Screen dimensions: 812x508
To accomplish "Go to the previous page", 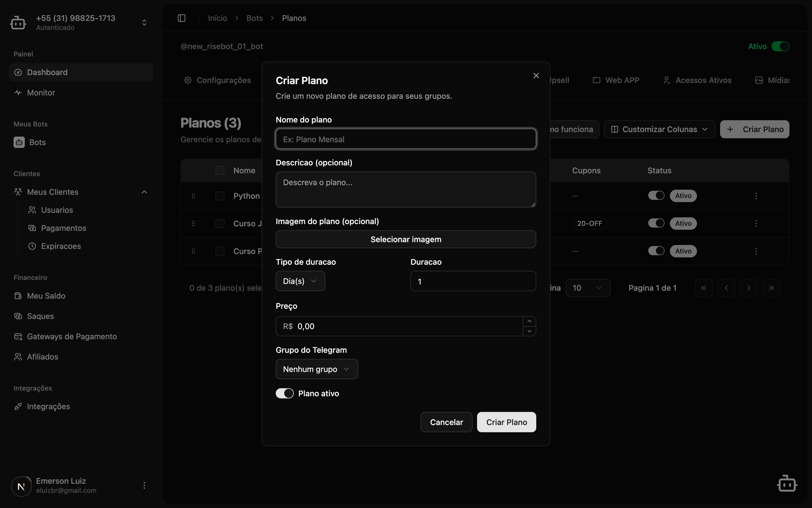I will tap(726, 288).
